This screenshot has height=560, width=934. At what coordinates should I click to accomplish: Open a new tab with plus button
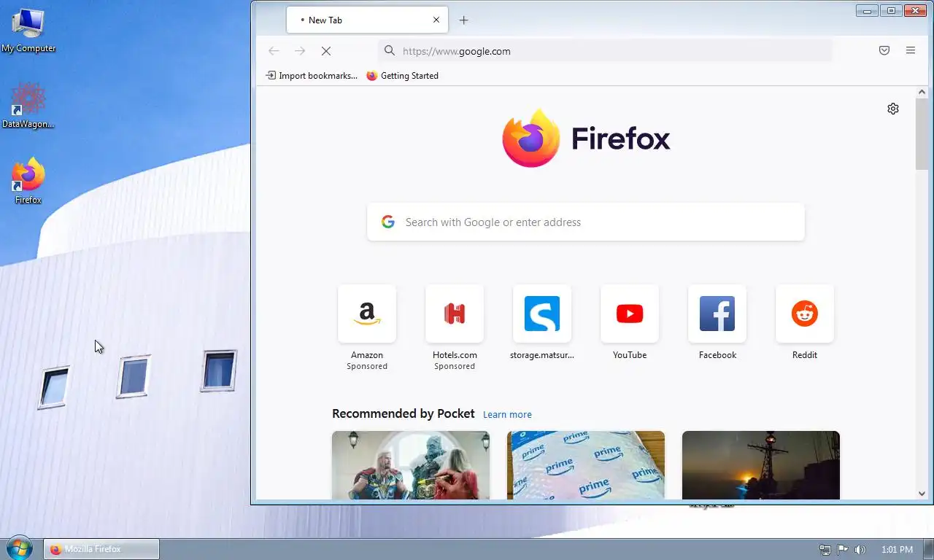pos(463,20)
